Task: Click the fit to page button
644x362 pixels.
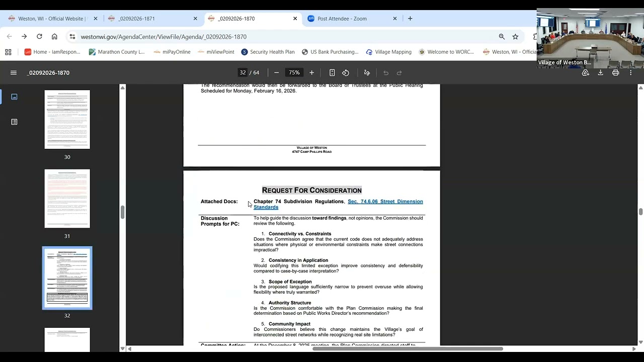Action: pos(332,73)
